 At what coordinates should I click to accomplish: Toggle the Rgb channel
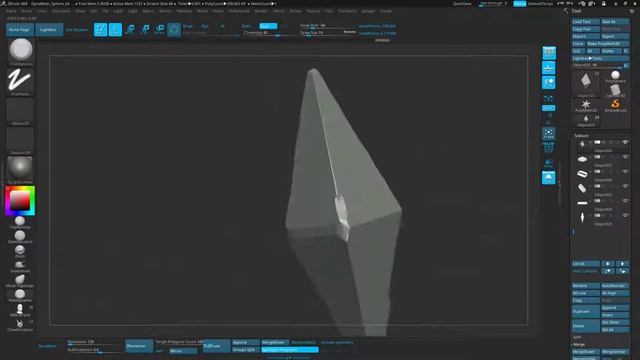(205, 26)
